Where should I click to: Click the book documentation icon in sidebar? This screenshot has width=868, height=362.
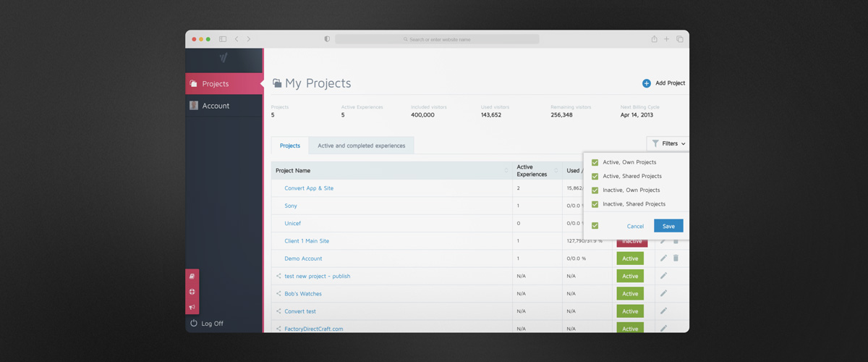pos(192,277)
